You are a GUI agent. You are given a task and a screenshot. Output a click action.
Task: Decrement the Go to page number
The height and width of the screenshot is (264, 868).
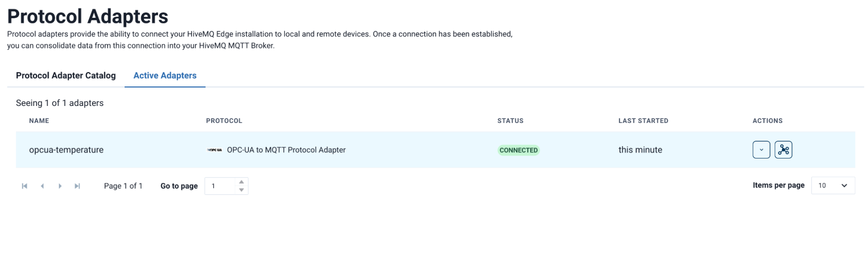coord(241,190)
